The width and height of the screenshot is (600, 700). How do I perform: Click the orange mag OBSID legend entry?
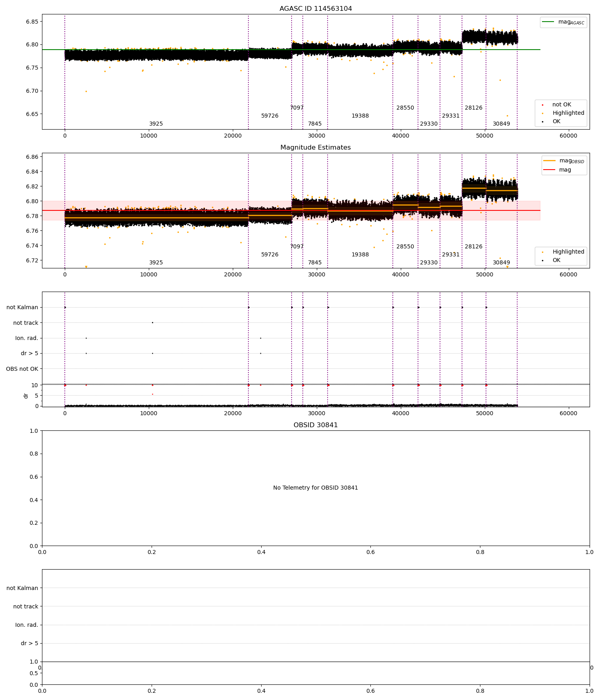point(564,161)
